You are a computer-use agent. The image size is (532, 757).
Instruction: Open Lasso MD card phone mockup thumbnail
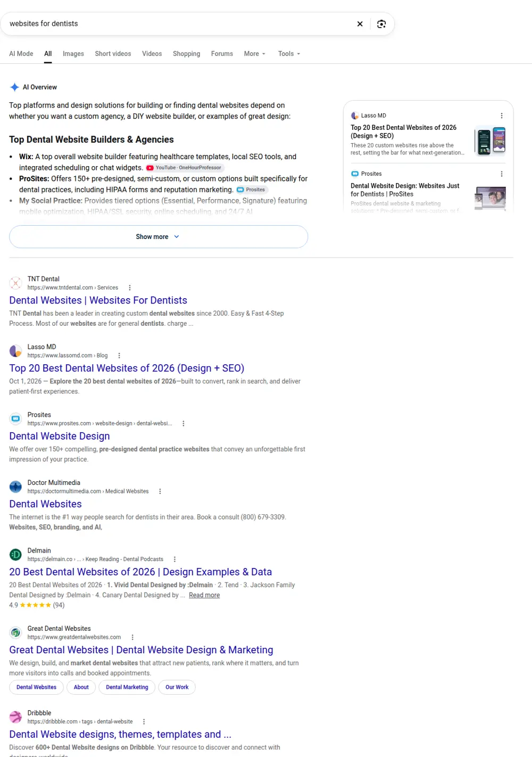pyautogui.click(x=490, y=141)
